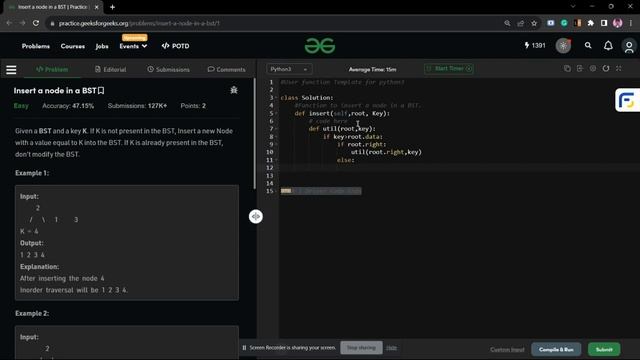Open Problems in top navigation

36,46
